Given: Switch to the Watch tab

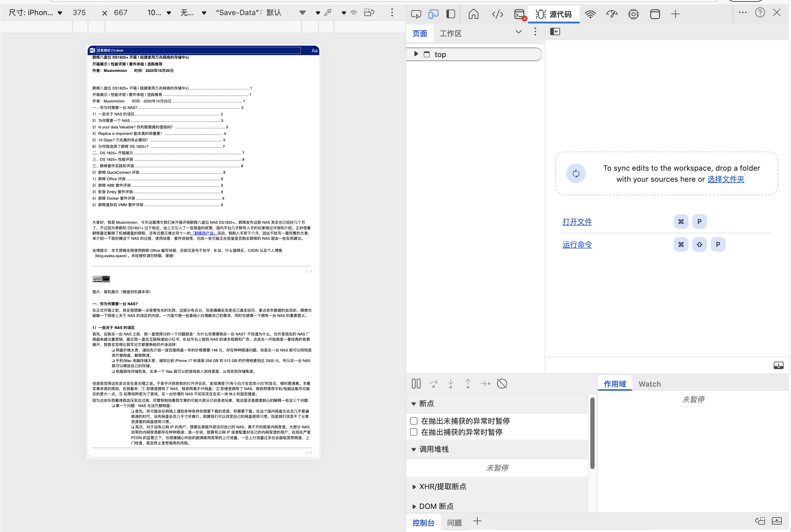Looking at the screenshot, I should point(649,384).
